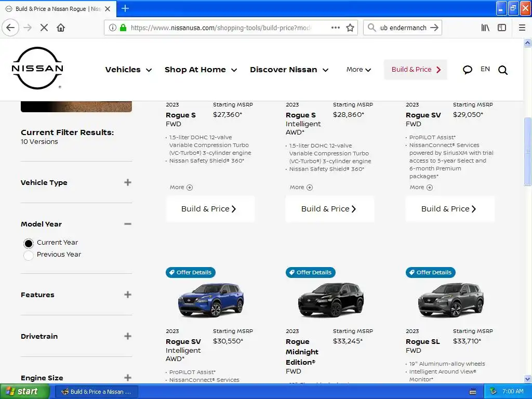Screen dimensions: 532x399
Task: Select the blue Rogue SV thumbnail
Action: (x=211, y=300)
